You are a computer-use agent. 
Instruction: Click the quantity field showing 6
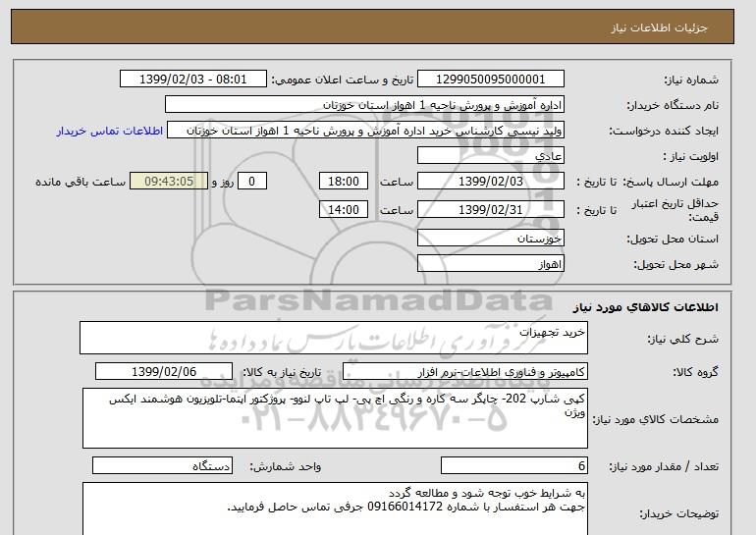(513, 465)
